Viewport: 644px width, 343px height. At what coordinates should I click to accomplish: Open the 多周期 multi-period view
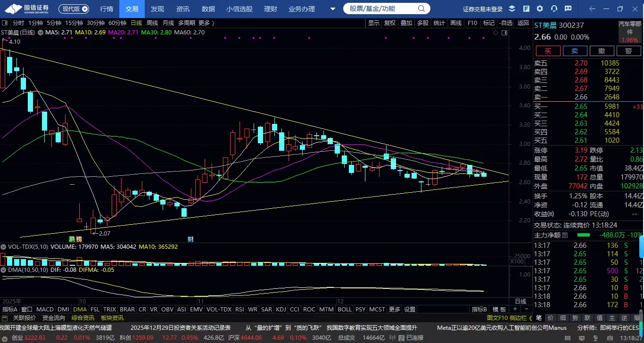point(186,23)
